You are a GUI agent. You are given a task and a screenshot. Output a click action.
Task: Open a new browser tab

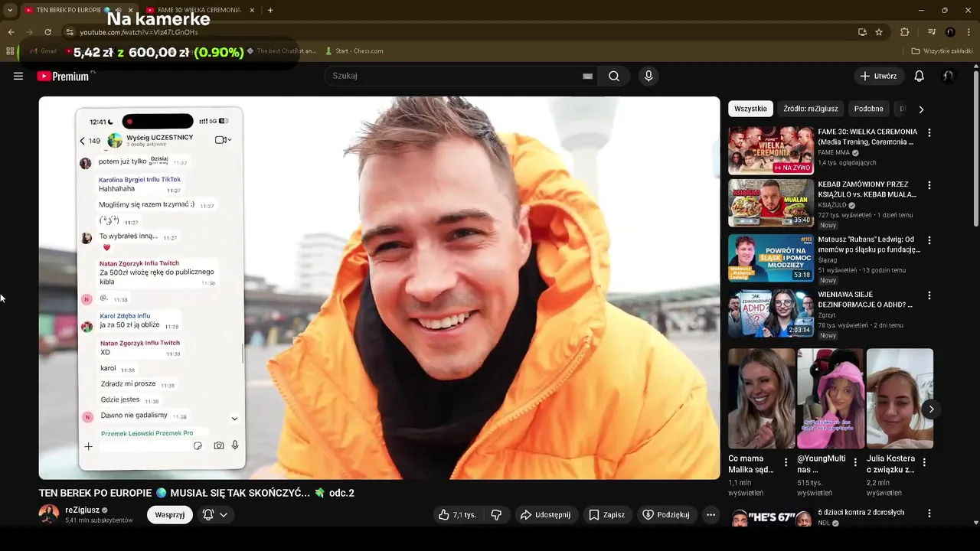[270, 10]
